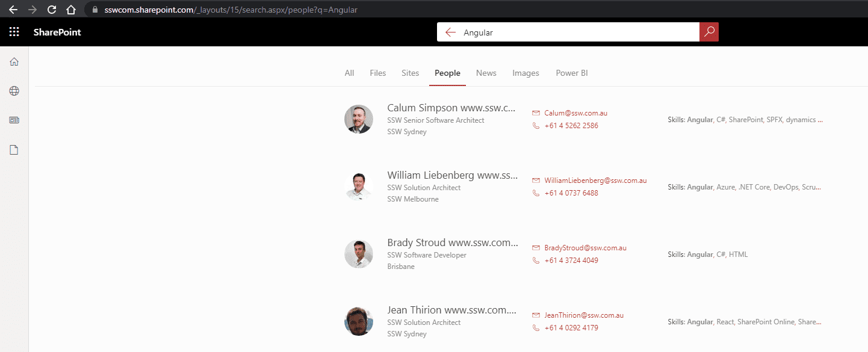Open William Liebenberg's profile name

(x=452, y=176)
